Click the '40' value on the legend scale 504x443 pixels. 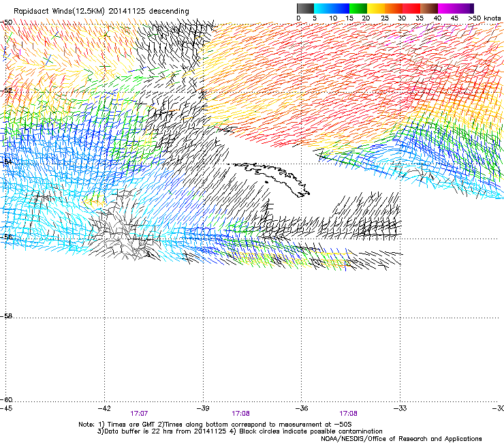(x=437, y=18)
